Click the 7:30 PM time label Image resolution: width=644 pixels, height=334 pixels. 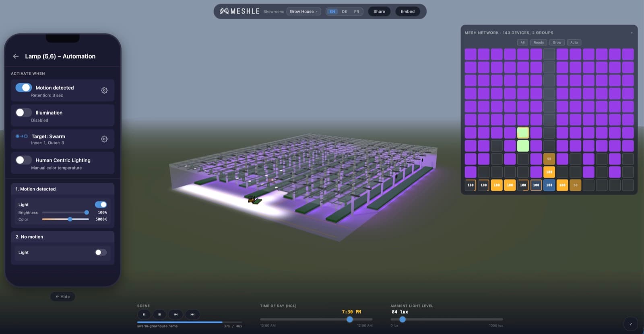pyautogui.click(x=351, y=312)
